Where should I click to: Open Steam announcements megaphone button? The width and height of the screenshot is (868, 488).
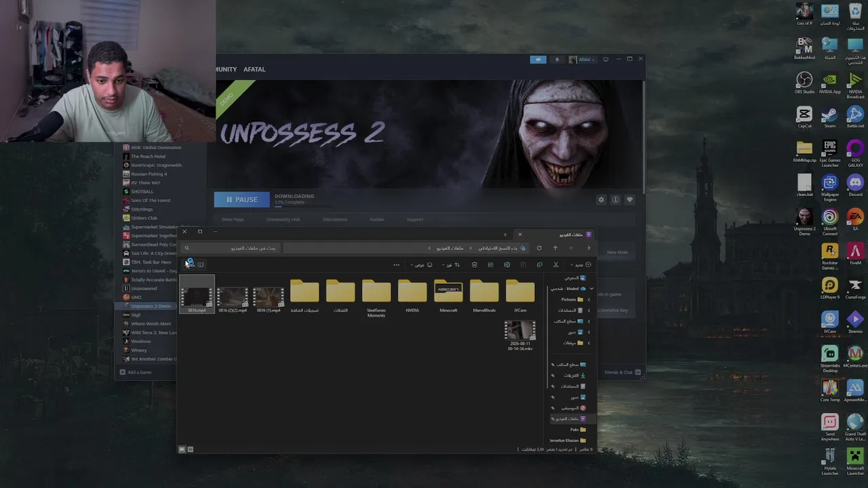538,60
